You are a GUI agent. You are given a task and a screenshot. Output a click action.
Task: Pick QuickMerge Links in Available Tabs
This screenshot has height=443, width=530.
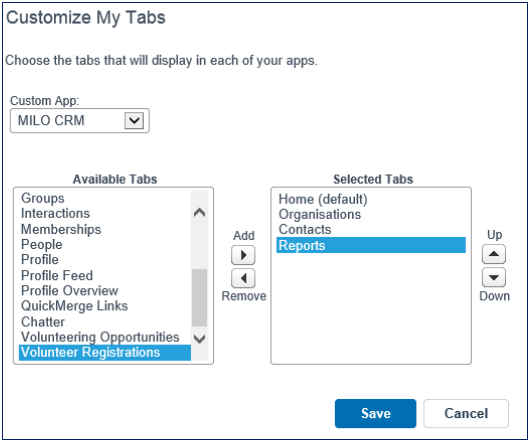tap(74, 306)
